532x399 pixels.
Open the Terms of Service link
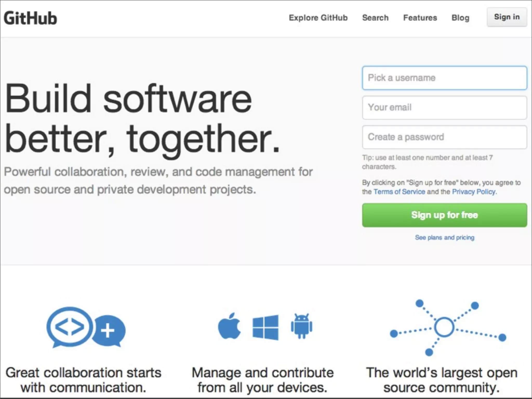point(399,192)
